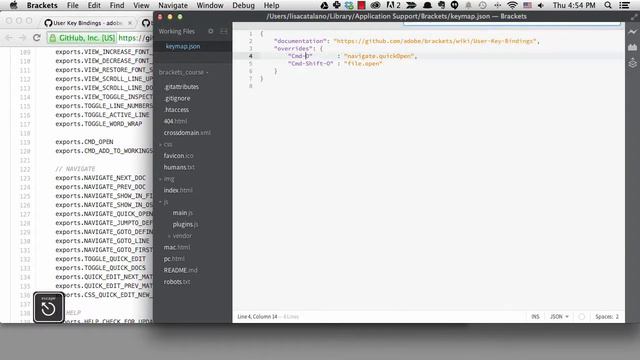
Task: Open the Working Files gear settings
Action: [x=211, y=31]
